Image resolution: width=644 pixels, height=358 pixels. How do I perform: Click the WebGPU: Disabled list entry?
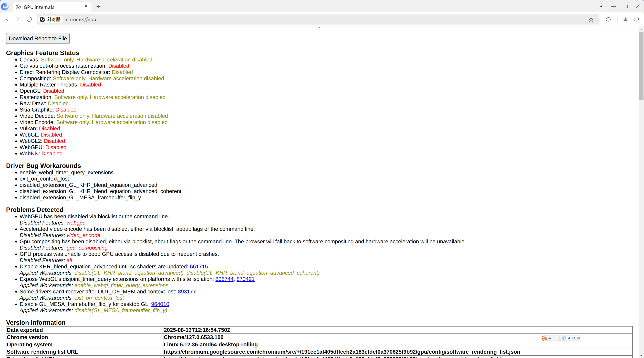43,147
